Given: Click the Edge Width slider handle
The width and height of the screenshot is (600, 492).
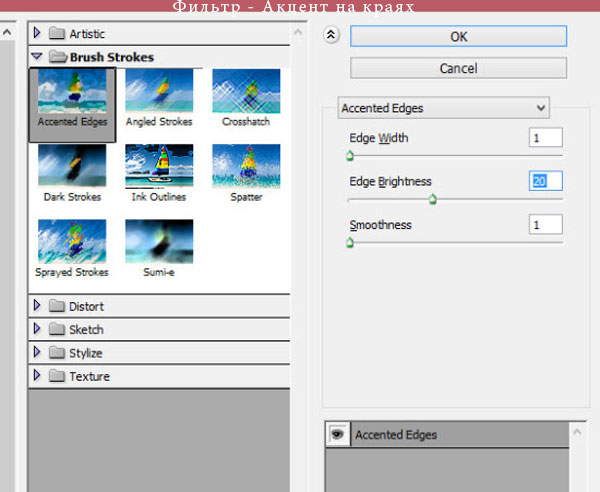Looking at the screenshot, I should point(350,156).
